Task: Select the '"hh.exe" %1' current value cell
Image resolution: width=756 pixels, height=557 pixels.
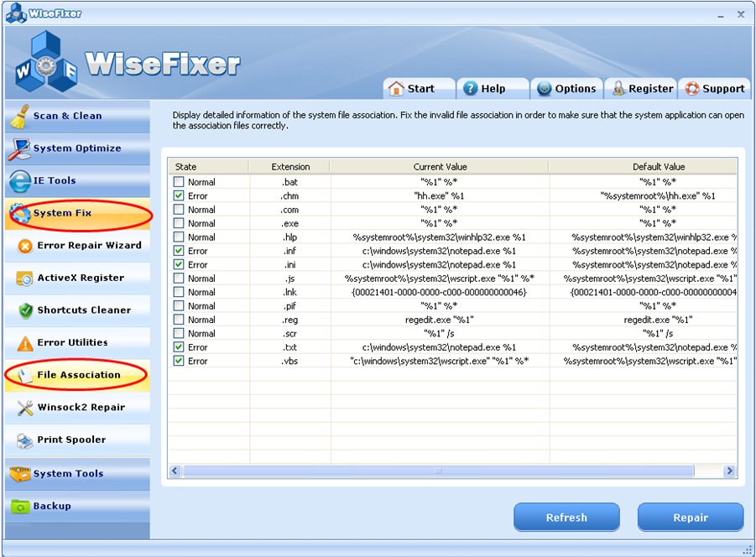Action: pyautogui.click(x=440, y=195)
